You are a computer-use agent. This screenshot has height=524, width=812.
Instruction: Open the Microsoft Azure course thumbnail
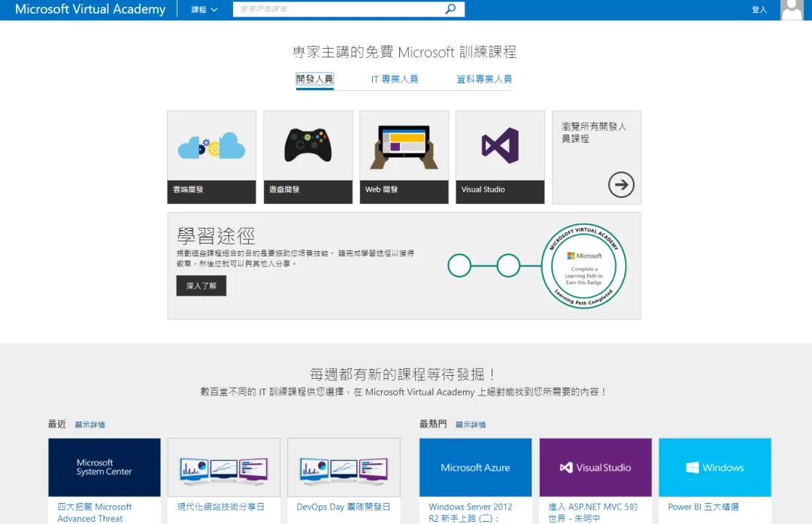[475, 468]
